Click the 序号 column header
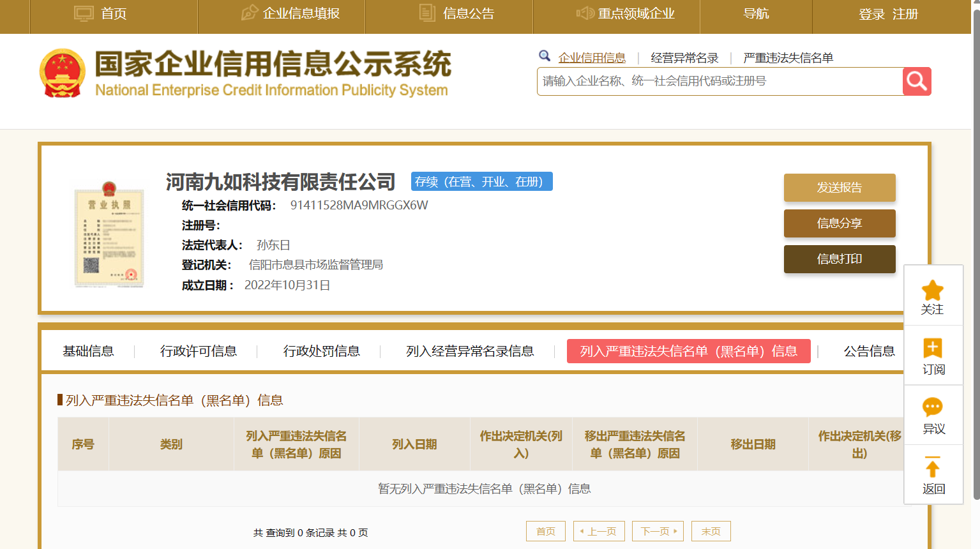This screenshot has height=549, width=980. [x=83, y=444]
